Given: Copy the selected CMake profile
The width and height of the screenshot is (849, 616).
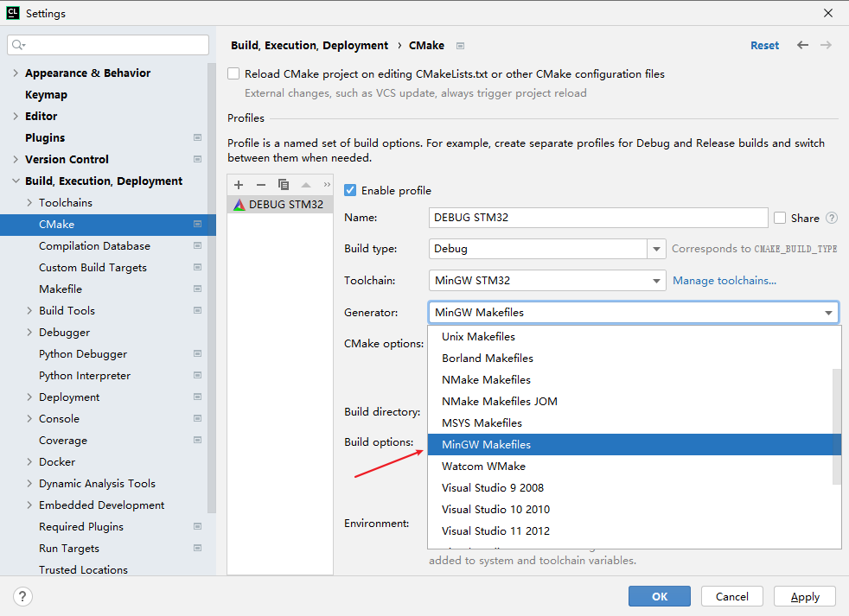Looking at the screenshot, I should point(284,185).
